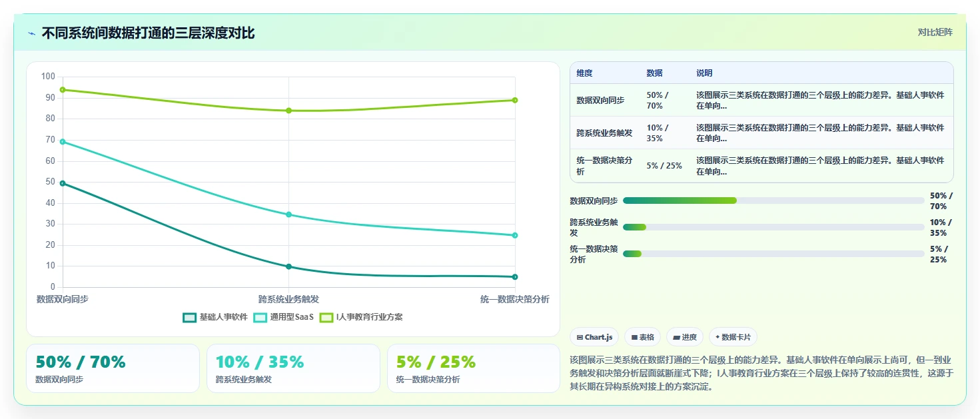Click the 通用型SaaS point at 数据双向同步

coord(63,142)
